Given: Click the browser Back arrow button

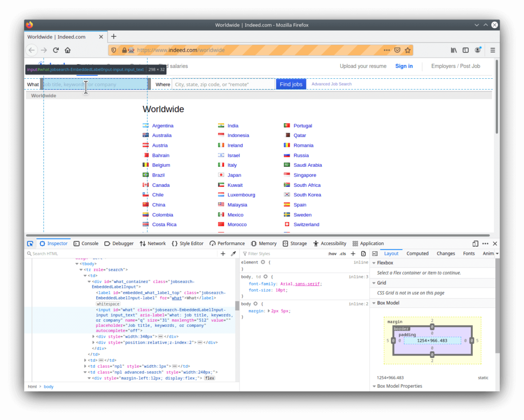Looking at the screenshot, I should [x=32, y=50].
